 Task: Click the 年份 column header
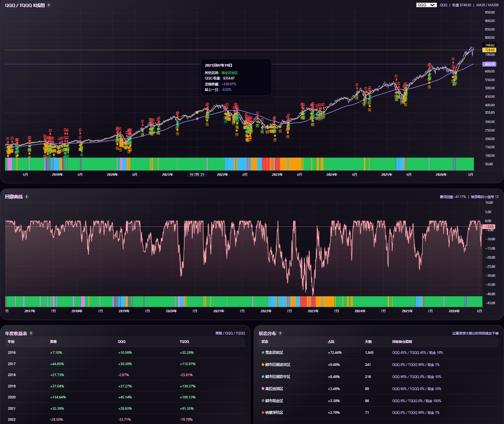[11, 342]
